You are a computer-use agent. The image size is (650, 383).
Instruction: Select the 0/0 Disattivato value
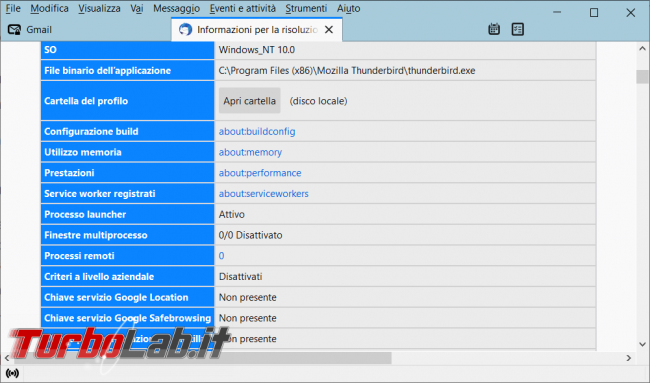coord(250,235)
